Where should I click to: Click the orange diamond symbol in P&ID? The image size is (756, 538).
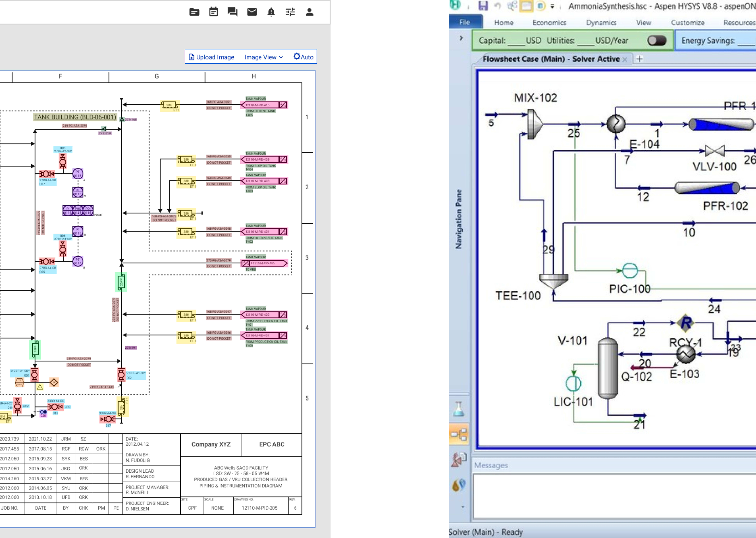click(54, 383)
